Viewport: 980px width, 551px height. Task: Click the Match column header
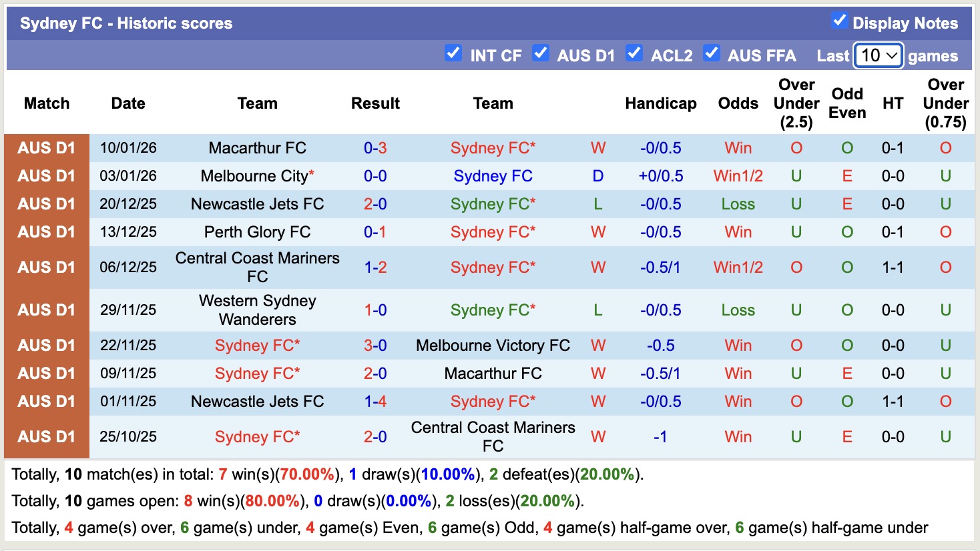46,103
